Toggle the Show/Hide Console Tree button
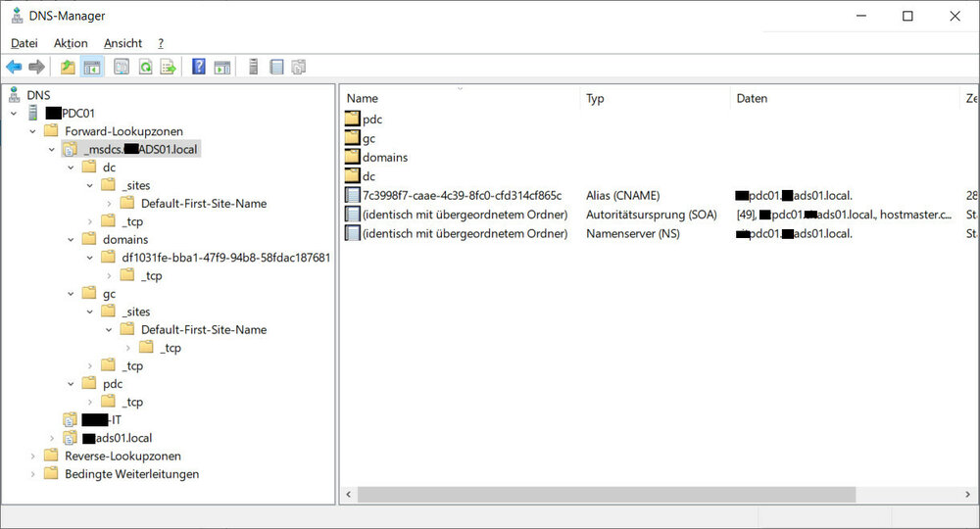 [91, 67]
